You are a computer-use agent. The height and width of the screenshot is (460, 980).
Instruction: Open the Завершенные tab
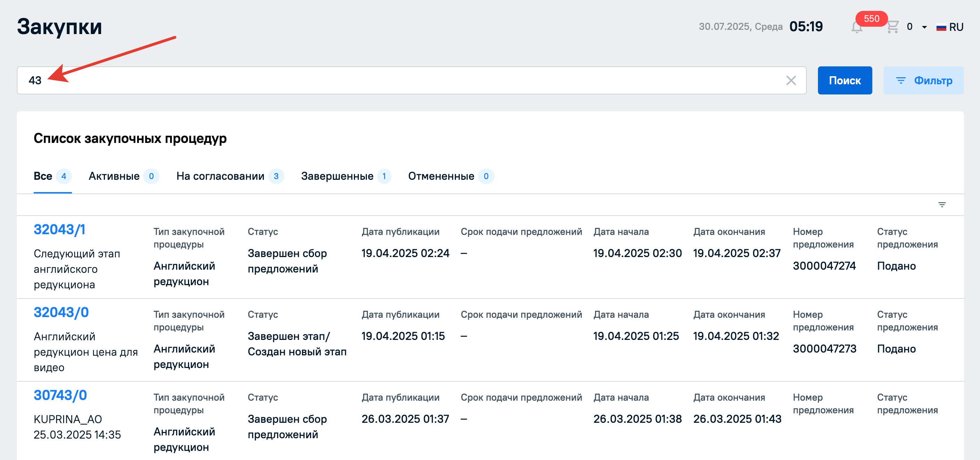337,176
